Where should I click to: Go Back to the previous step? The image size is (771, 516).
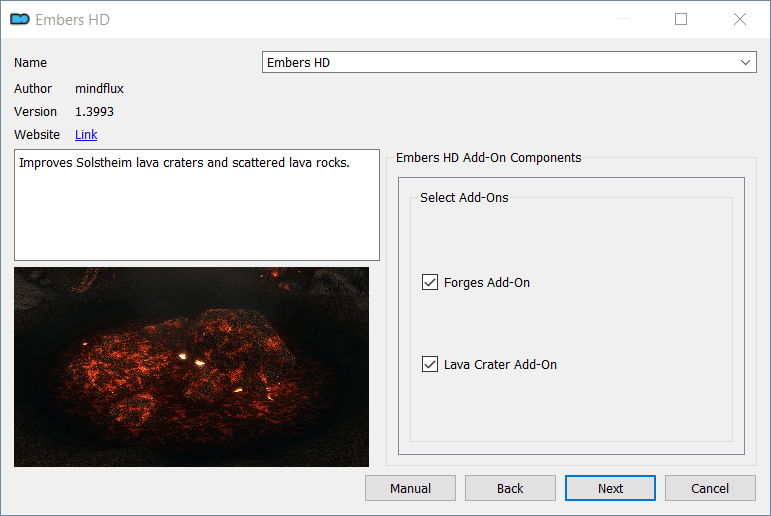[x=510, y=488]
